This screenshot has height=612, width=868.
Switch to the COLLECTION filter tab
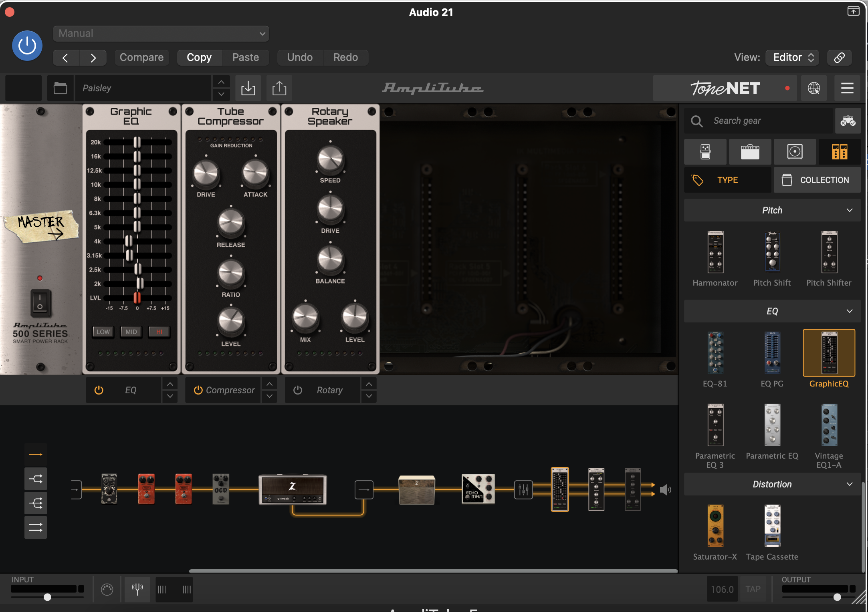[x=818, y=180]
